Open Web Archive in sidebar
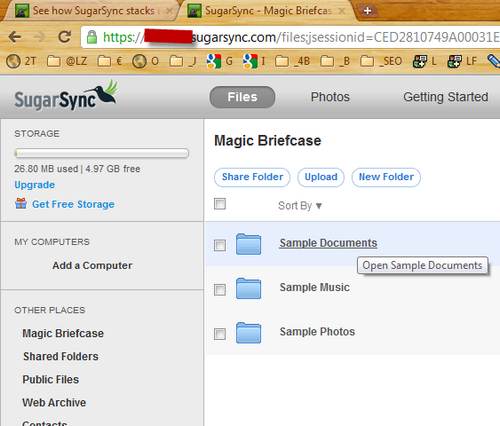 [x=54, y=402]
